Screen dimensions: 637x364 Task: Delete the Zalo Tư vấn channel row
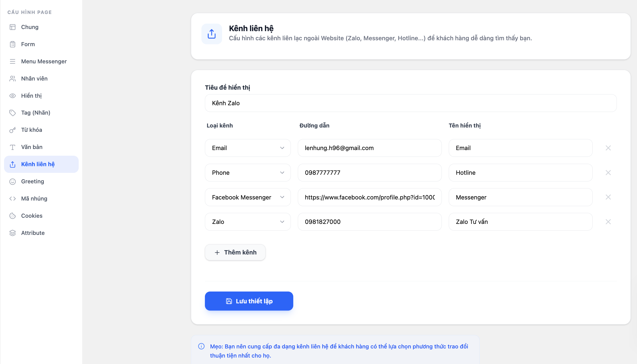point(608,222)
